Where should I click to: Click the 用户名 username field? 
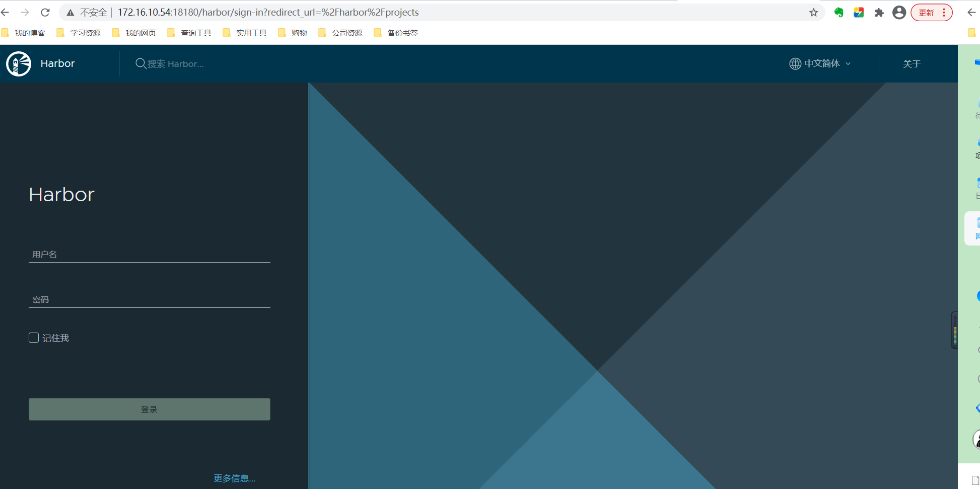[150, 254]
